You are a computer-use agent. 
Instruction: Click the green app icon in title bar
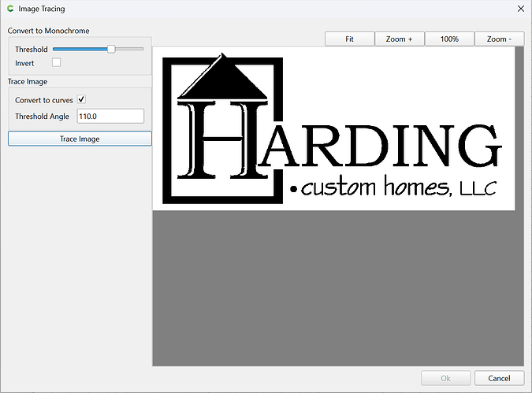(x=10, y=9)
